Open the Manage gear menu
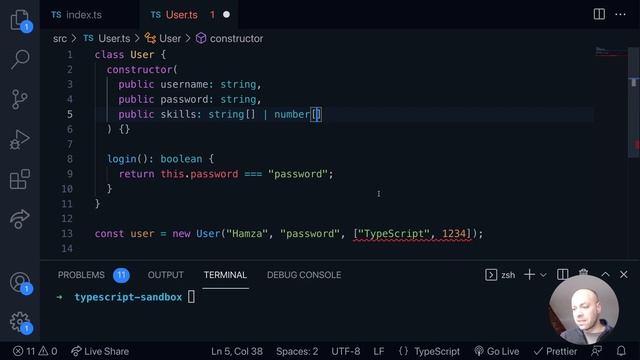The width and height of the screenshot is (640, 360). point(20,322)
